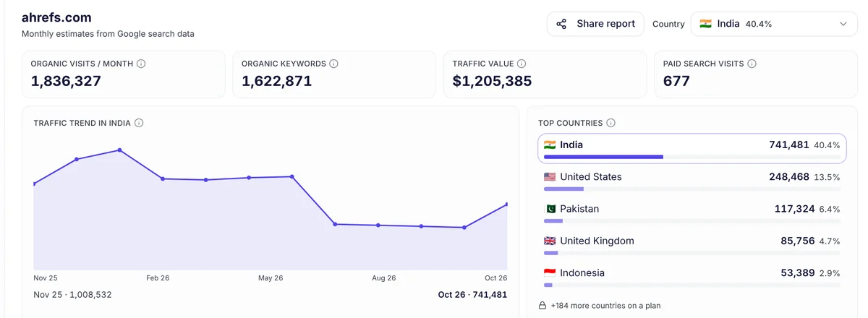Click info icon next to Top Countries
The width and height of the screenshot is (868, 318).
[610, 123]
